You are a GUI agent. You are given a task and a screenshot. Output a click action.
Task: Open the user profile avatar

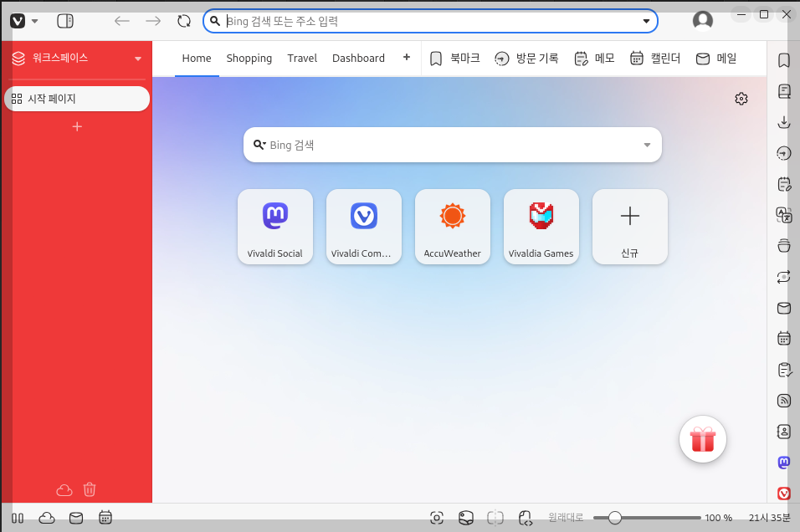(703, 20)
